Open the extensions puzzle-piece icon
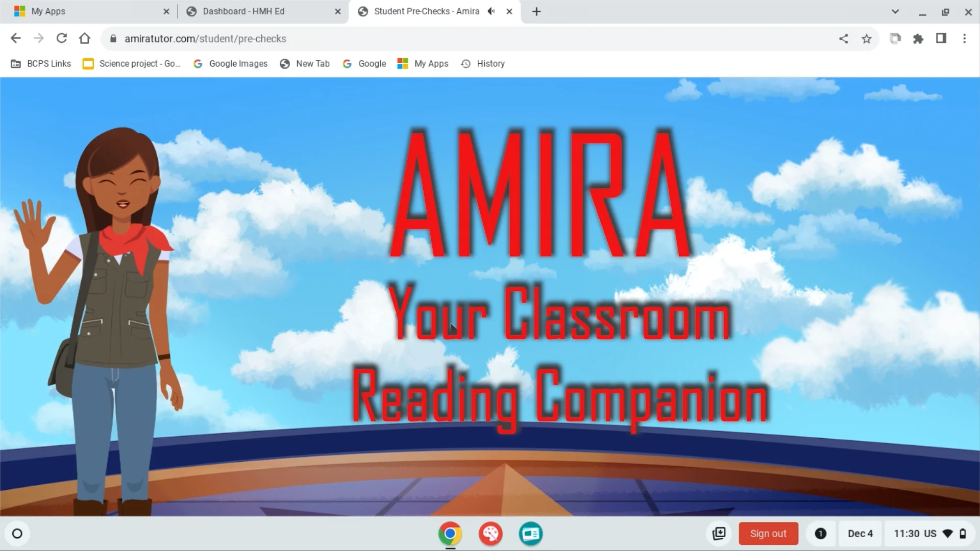This screenshot has height=551, width=980. point(918,38)
